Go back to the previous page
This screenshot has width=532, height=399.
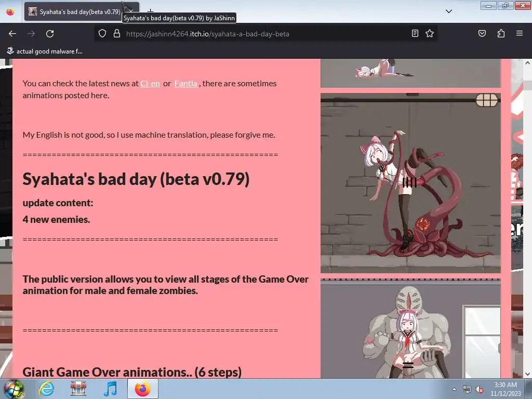tap(12, 34)
